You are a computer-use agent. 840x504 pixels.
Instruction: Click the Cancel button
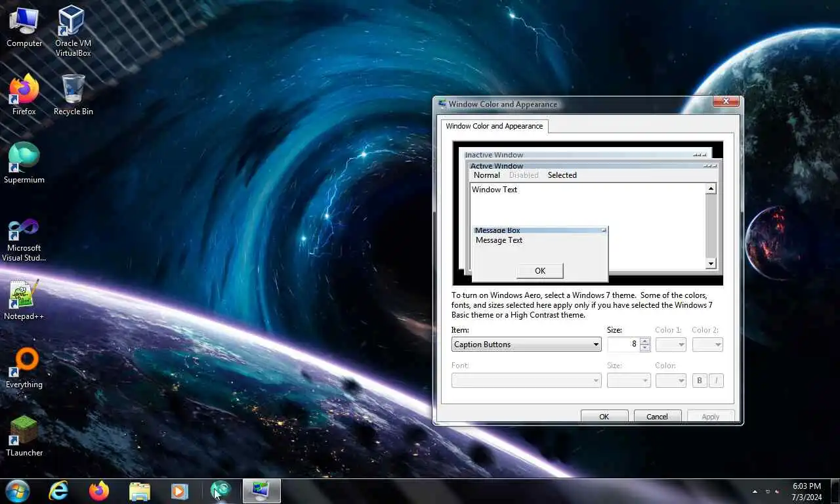(658, 417)
